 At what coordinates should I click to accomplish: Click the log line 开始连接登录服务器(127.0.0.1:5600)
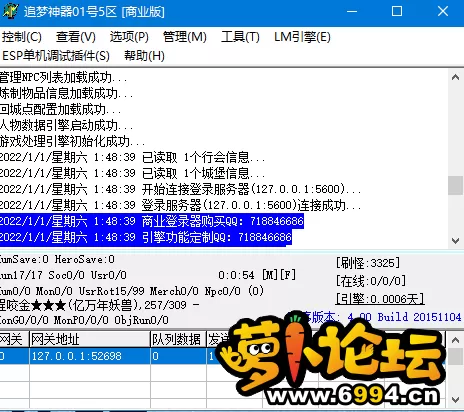(180, 189)
